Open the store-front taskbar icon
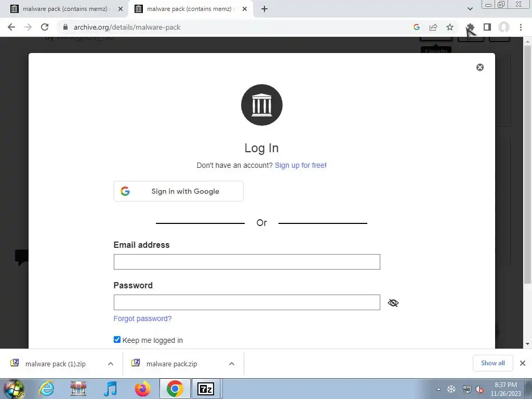532x399 pixels. (x=78, y=389)
